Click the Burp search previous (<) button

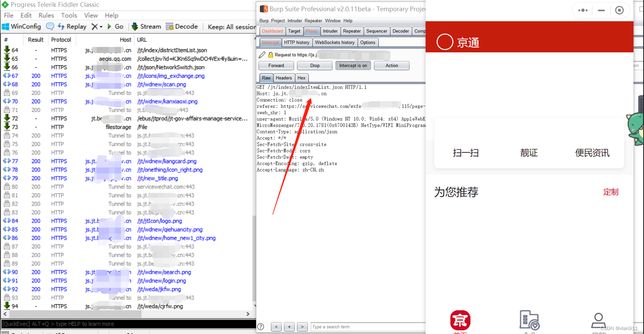pos(276,327)
